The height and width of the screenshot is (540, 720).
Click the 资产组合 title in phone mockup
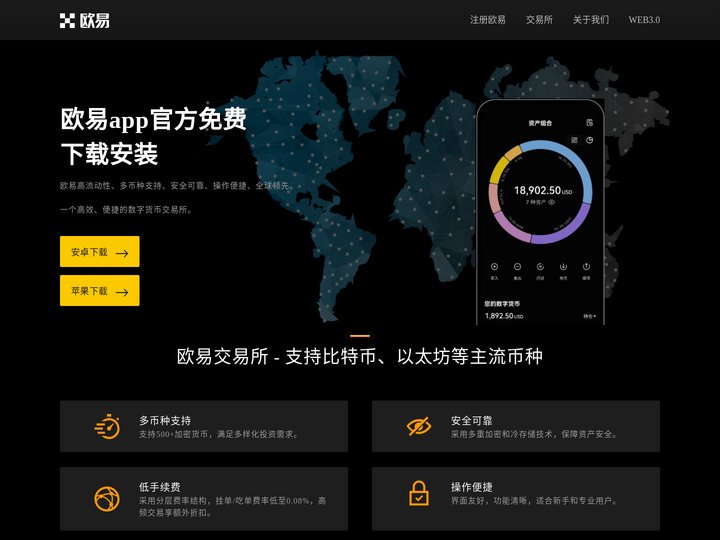540,123
